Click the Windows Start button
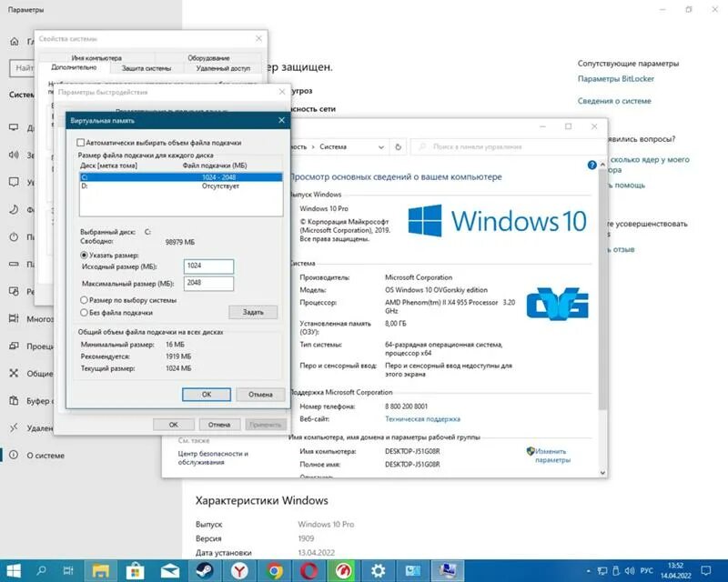Image resolution: width=728 pixels, height=582 pixels. (14, 570)
